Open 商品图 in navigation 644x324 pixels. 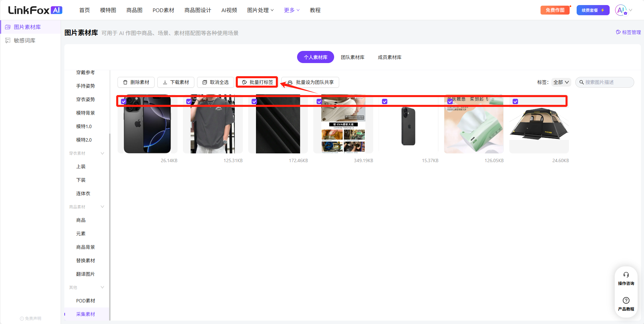134,10
